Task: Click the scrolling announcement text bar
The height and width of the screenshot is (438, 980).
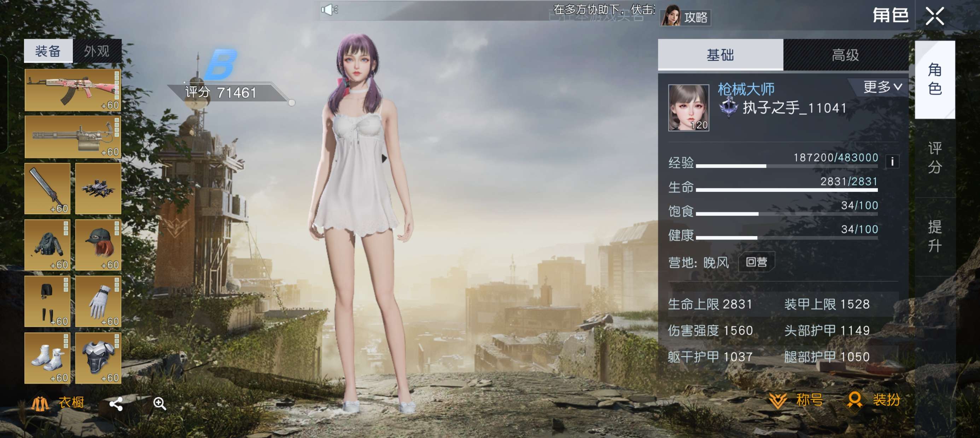Action: pyautogui.click(x=488, y=10)
